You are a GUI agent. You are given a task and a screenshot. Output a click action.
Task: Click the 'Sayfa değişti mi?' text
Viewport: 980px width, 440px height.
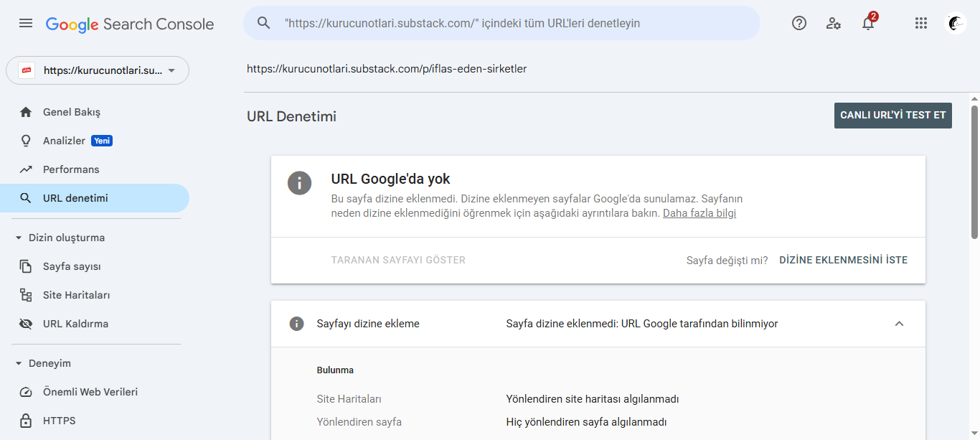[727, 260]
